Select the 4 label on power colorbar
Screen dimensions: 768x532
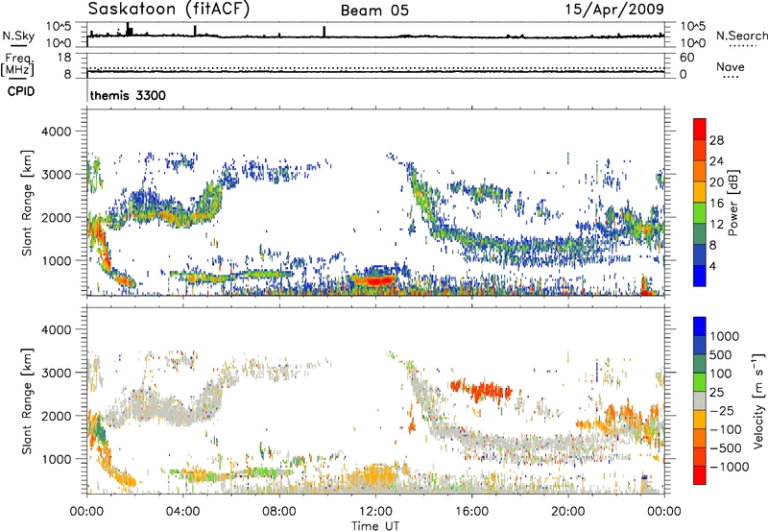pos(712,267)
